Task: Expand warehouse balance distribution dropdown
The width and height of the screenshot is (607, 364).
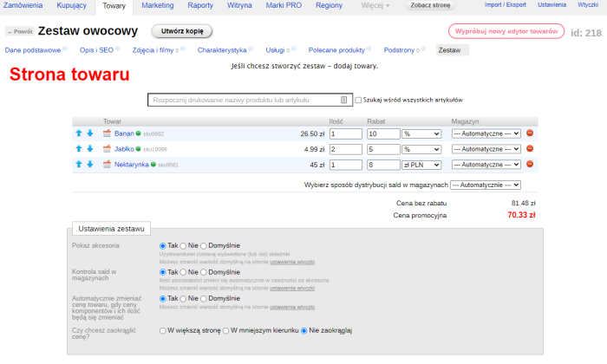Action: click(x=486, y=185)
